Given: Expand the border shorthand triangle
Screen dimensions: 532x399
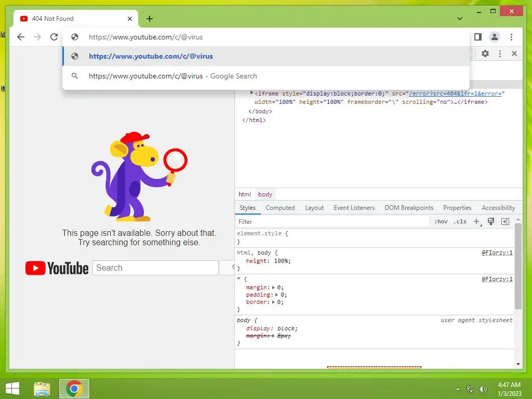Looking at the screenshot, I should 273,302.
